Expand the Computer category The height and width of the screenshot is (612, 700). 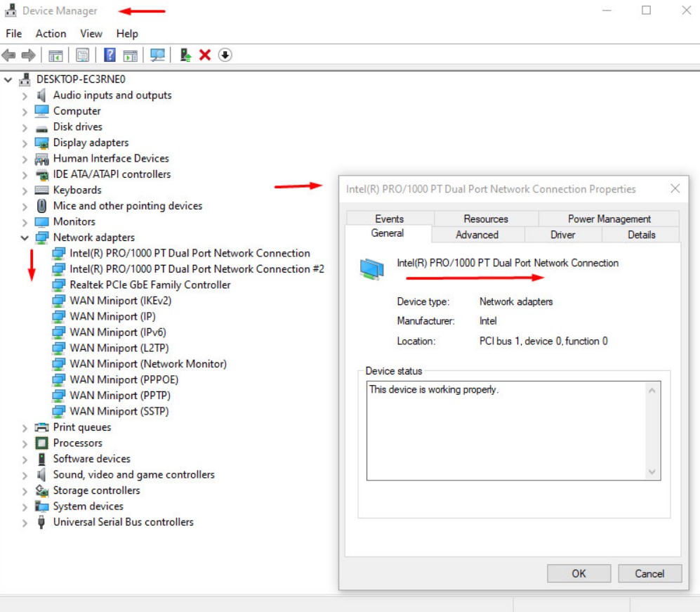click(x=25, y=111)
